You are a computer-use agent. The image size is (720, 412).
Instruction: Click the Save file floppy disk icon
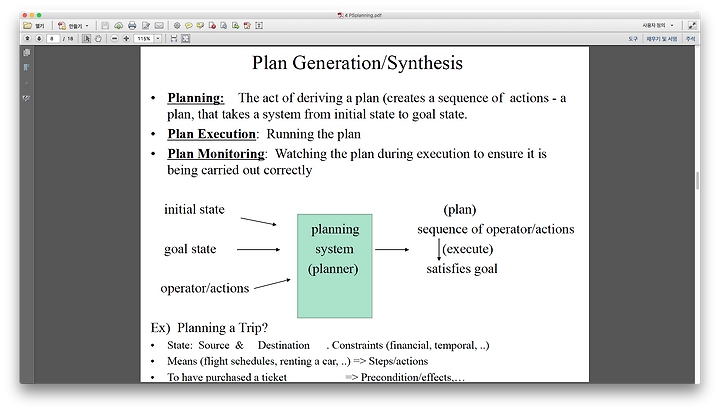pyautogui.click(x=105, y=26)
